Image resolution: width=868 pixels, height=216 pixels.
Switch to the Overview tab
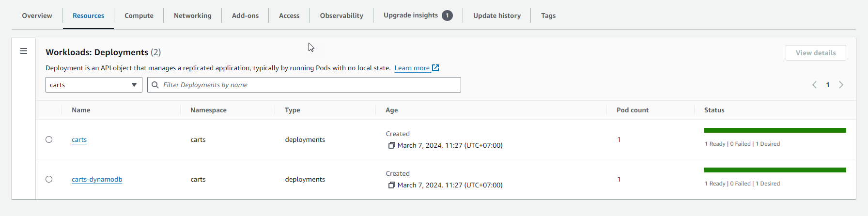point(37,15)
